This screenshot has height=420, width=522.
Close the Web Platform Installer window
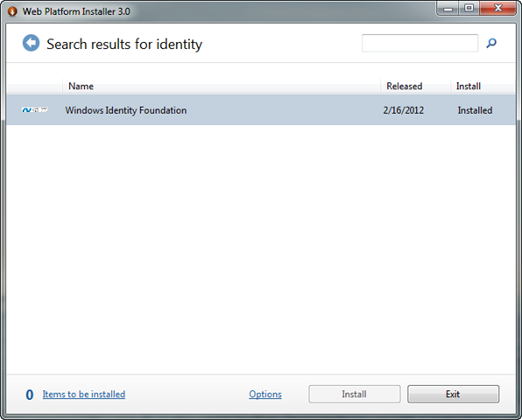498,9
